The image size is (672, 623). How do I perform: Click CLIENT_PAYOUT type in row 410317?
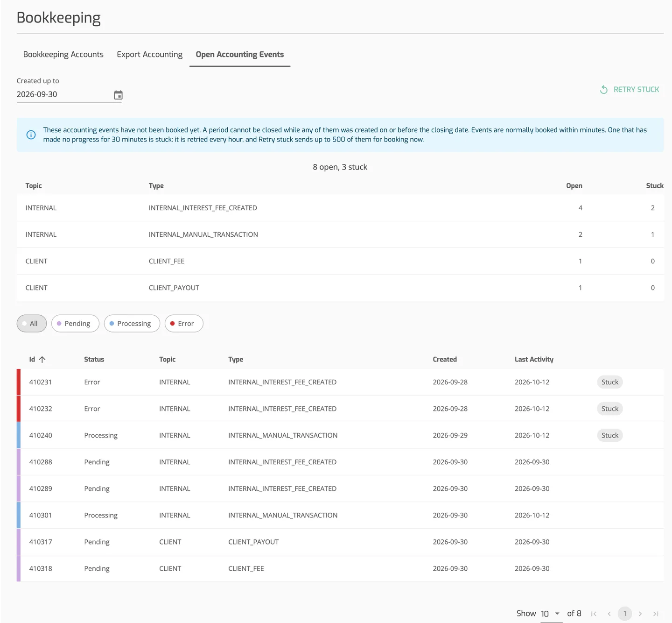click(253, 542)
